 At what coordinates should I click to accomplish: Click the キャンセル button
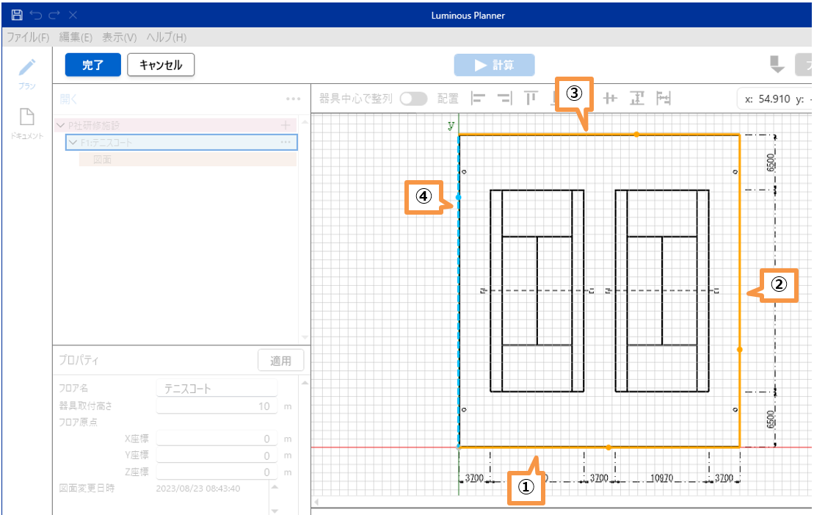[160, 65]
